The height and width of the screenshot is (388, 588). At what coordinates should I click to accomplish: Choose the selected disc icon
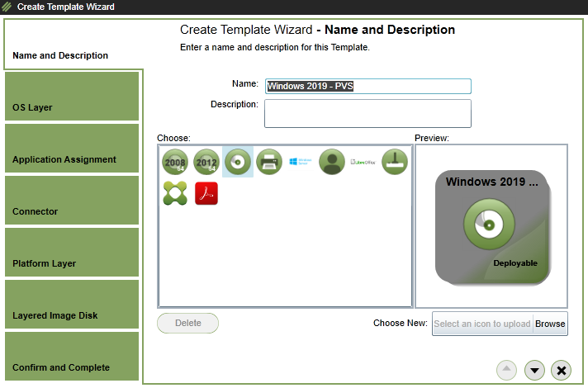pos(238,163)
